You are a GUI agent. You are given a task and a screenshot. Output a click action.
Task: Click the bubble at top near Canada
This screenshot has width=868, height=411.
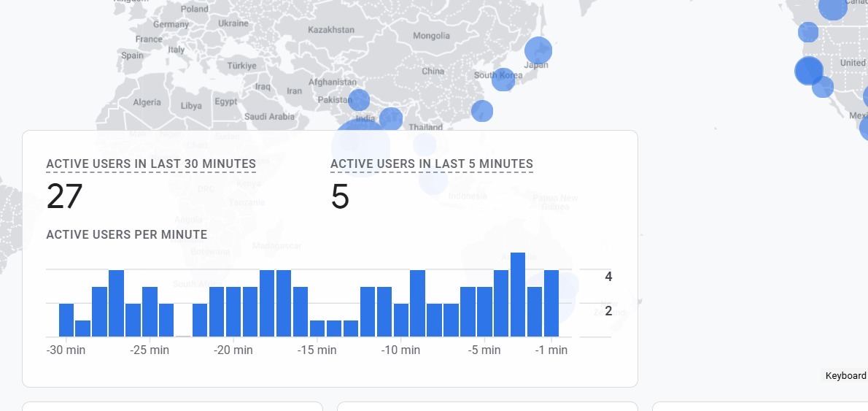point(833,7)
